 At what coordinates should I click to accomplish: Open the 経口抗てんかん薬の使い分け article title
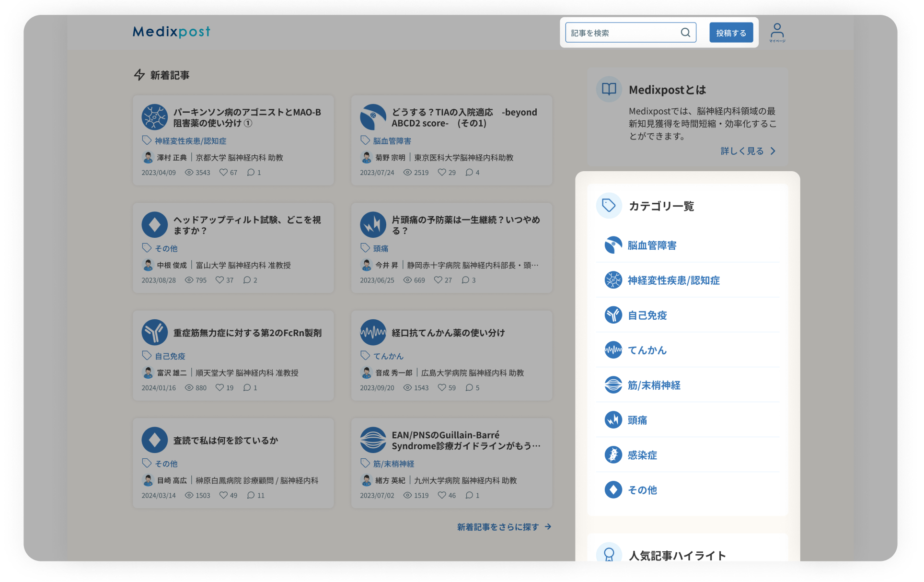pyautogui.click(x=448, y=333)
